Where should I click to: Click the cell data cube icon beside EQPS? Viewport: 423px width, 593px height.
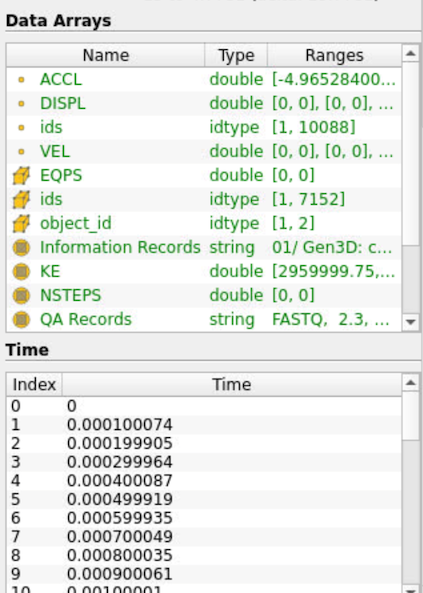(x=21, y=175)
